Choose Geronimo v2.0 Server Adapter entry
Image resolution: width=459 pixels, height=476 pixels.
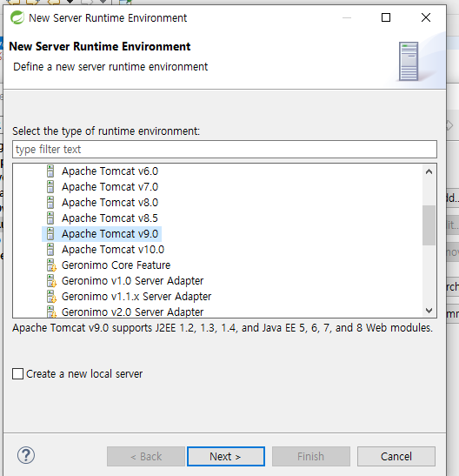[x=132, y=312]
